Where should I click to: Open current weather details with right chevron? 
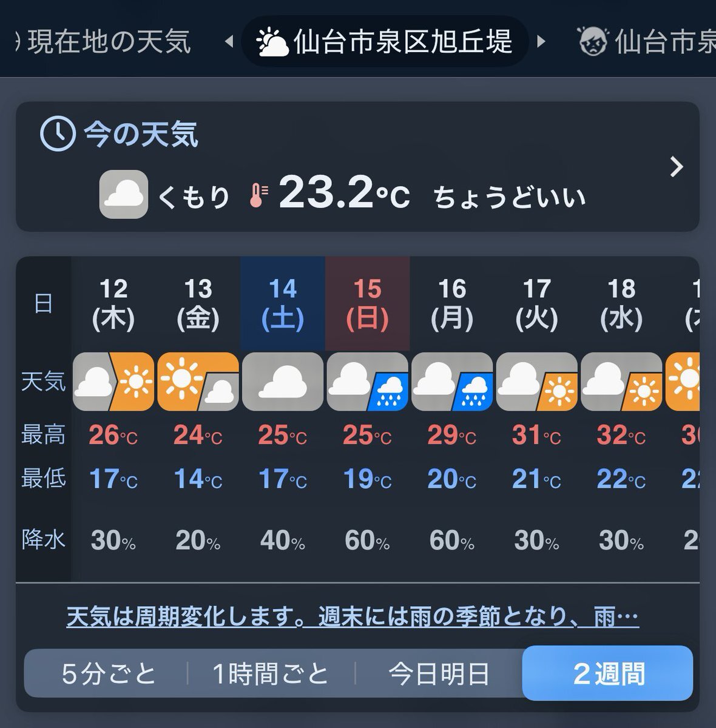pyautogui.click(x=677, y=167)
